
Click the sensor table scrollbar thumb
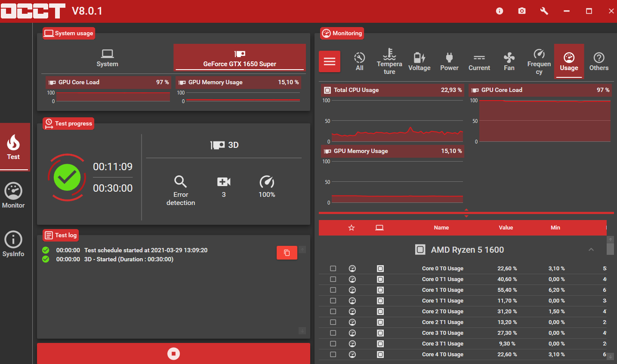click(x=610, y=249)
